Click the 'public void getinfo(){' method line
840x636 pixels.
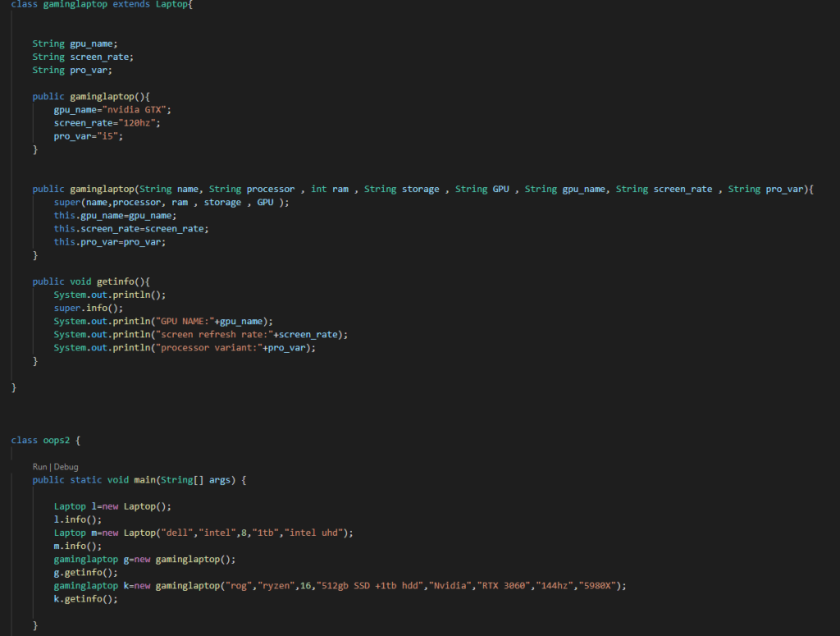91,281
